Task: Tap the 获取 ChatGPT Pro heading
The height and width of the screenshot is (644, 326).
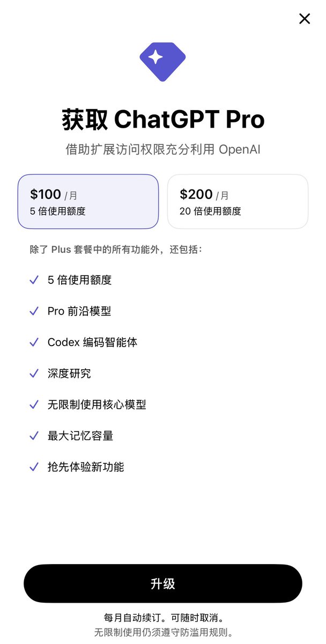Action: point(163,119)
